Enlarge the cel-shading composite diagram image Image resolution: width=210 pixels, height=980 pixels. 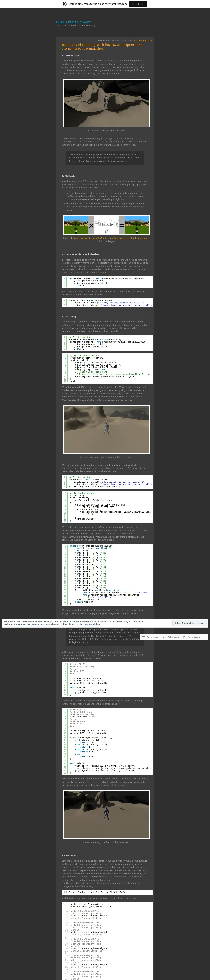click(106, 225)
